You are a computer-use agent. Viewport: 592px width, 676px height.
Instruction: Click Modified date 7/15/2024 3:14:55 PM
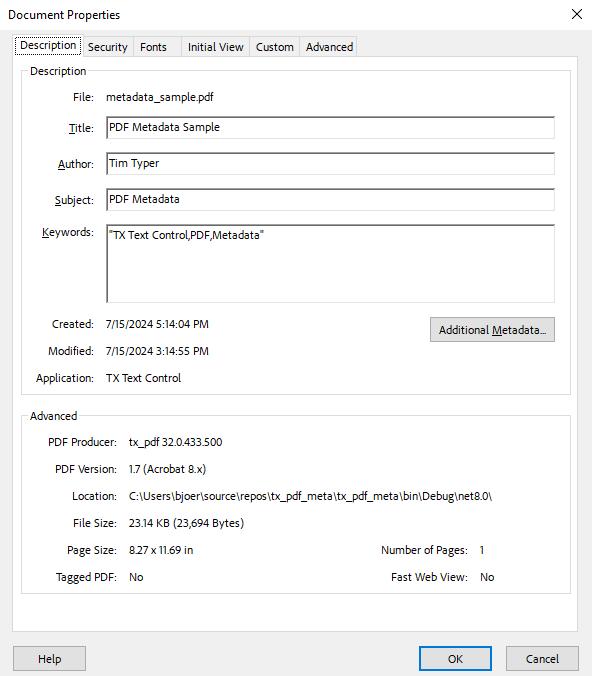(157, 351)
